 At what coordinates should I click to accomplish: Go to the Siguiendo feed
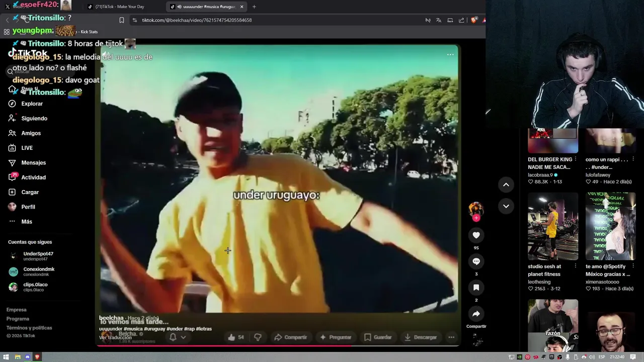pos(28,118)
